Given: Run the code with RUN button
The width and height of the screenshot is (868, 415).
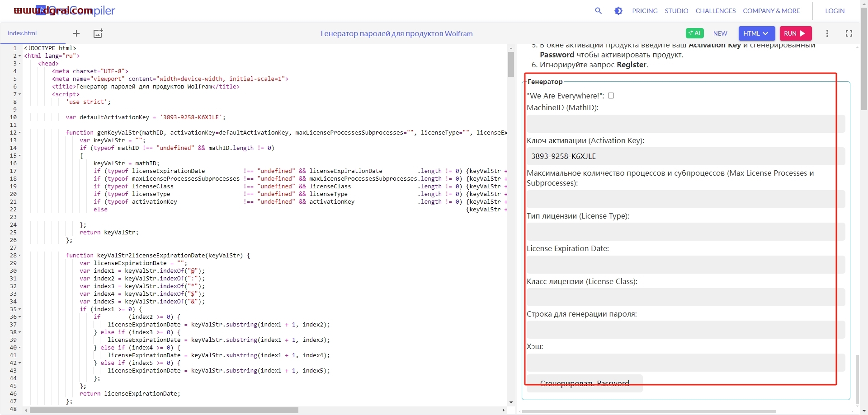Looking at the screenshot, I should click(x=796, y=33).
